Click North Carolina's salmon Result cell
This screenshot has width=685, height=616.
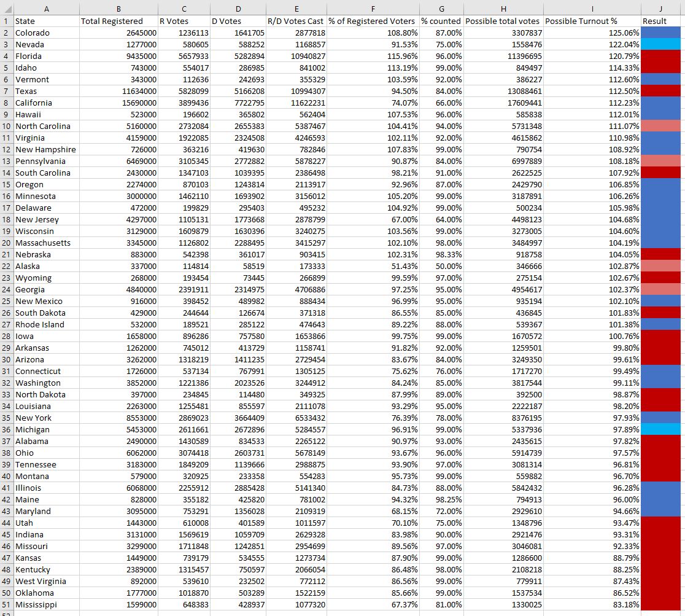pyautogui.click(x=662, y=126)
